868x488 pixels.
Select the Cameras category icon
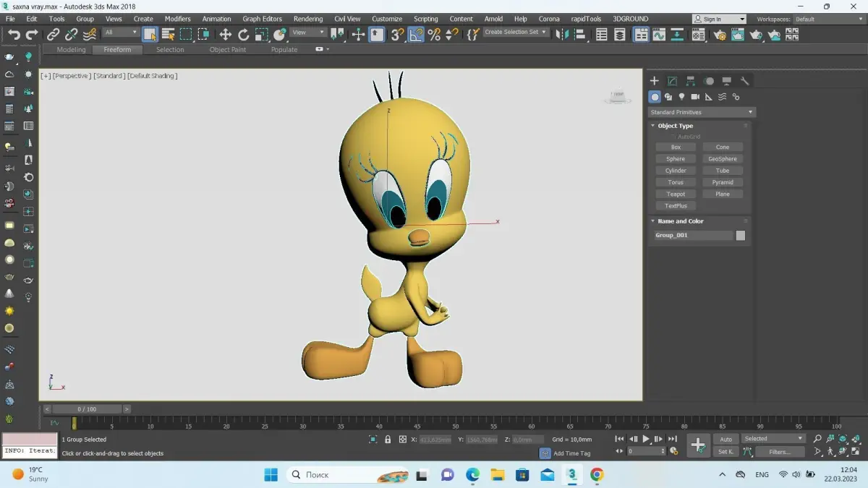[x=695, y=97]
